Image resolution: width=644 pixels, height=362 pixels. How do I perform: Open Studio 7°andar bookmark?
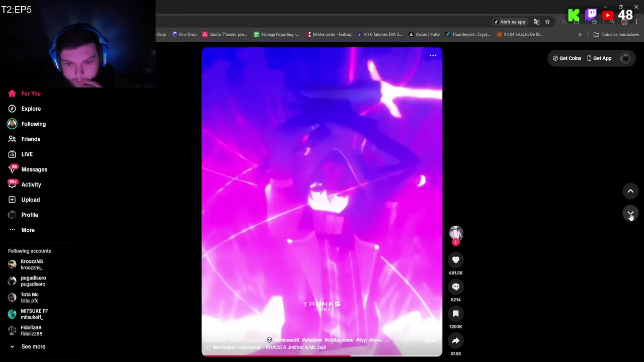(224, 35)
